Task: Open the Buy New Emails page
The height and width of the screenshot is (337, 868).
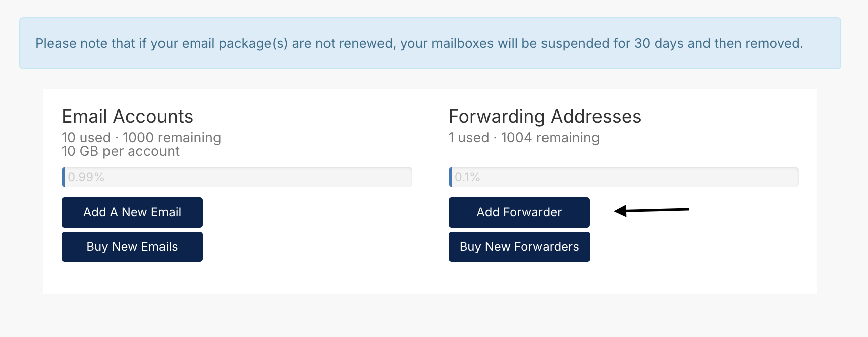Action: [132, 247]
